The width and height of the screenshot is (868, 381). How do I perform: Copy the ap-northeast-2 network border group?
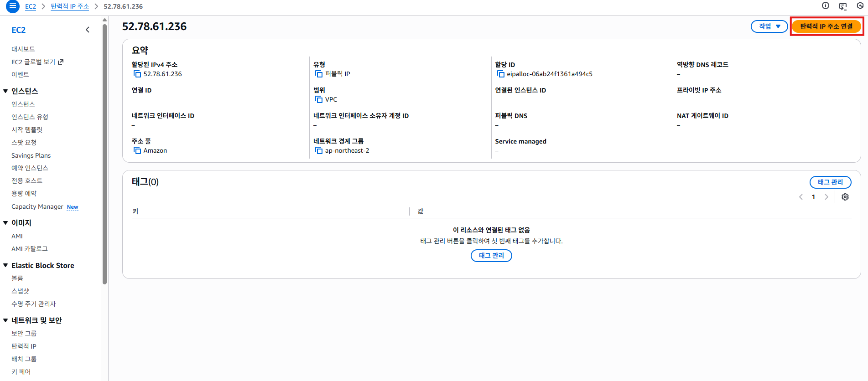[x=318, y=150]
